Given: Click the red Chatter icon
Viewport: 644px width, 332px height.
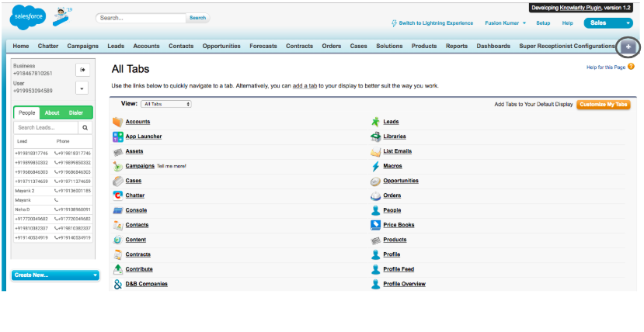Looking at the screenshot, I should 118,195.
